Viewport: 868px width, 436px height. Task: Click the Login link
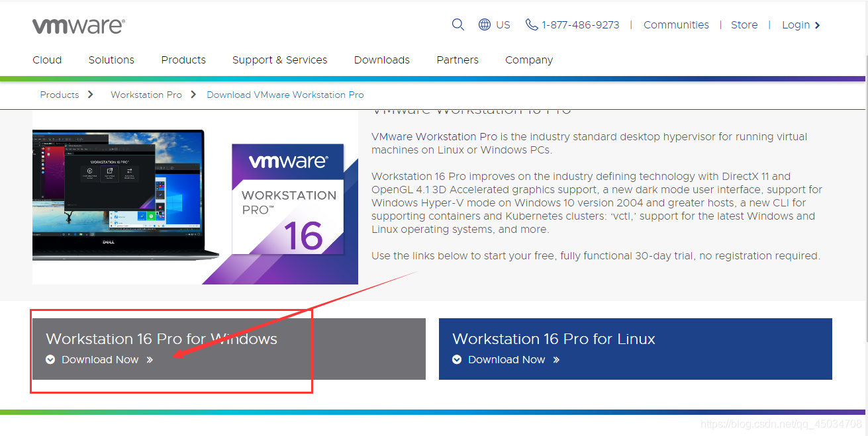coord(796,24)
